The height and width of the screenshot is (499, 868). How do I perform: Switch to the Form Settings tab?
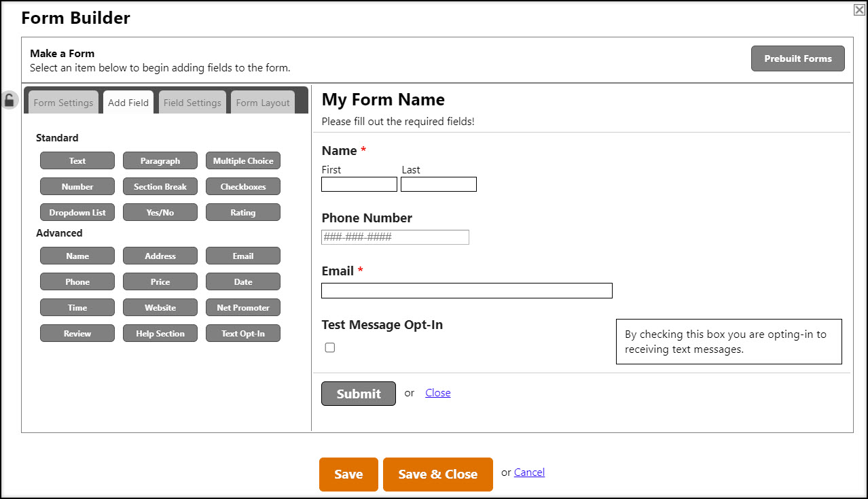(x=63, y=102)
